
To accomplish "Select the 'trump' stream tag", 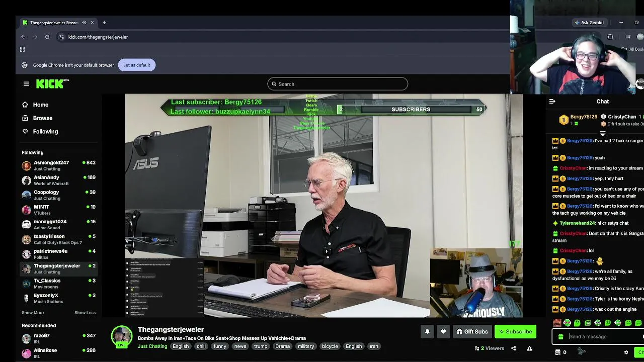I will [x=261, y=346].
